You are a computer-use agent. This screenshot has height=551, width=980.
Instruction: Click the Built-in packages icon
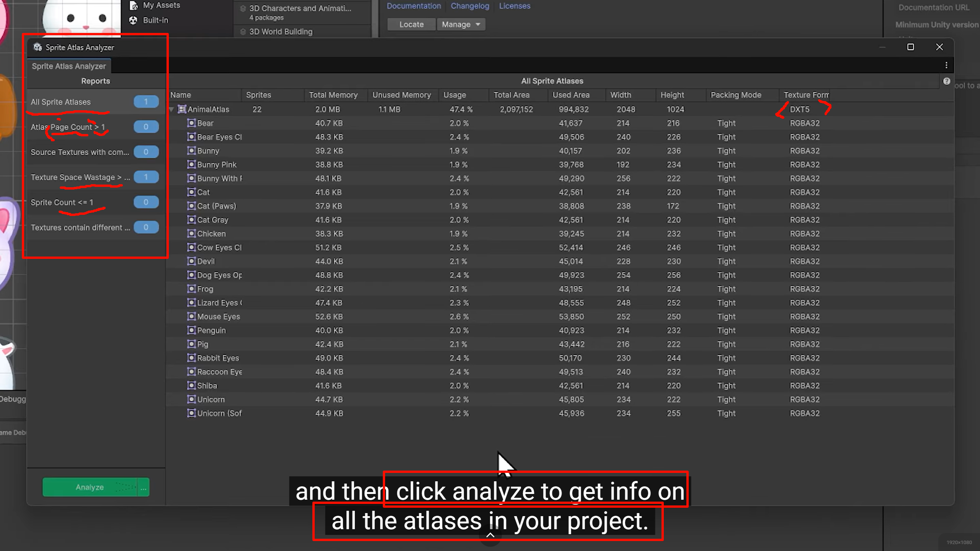(133, 20)
